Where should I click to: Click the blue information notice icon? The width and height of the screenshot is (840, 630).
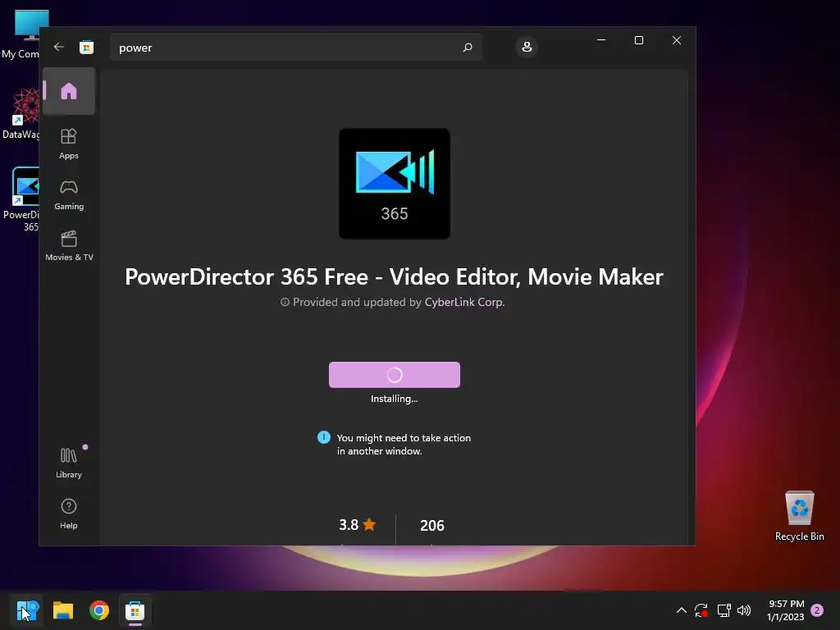[323, 437]
